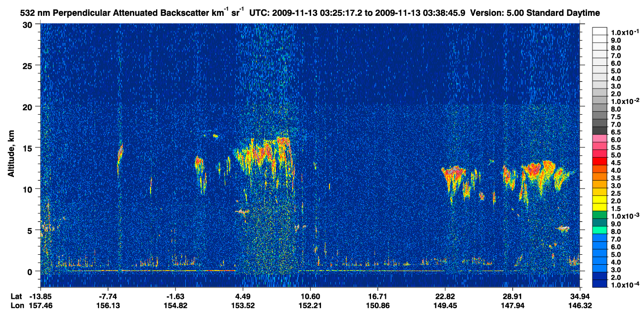Image resolution: width=644 pixels, height=330 pixels.
Task: Select latitude value '4.49'
Action: pyautogui.click(x=243, y=296)
